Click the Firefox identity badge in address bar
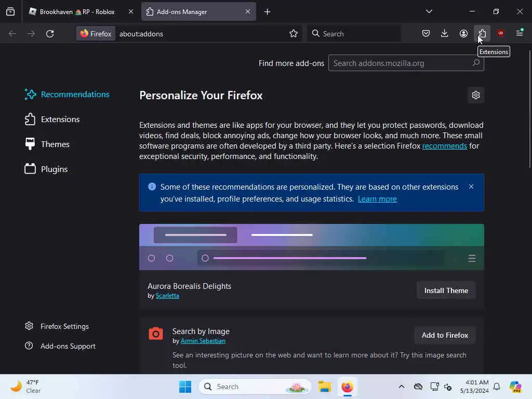 click(96, 34)
